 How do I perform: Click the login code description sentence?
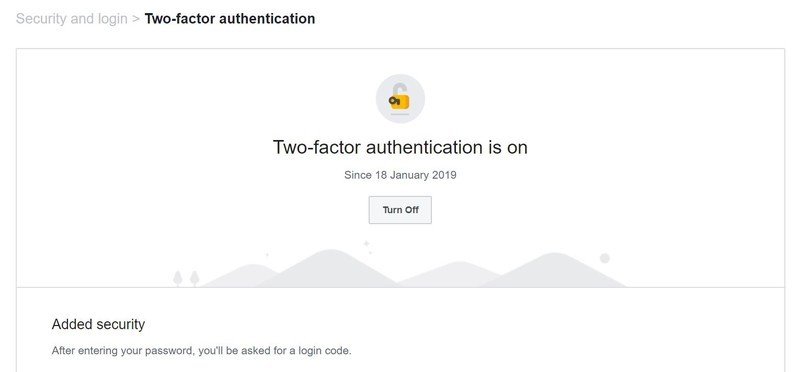click(202, 351)
